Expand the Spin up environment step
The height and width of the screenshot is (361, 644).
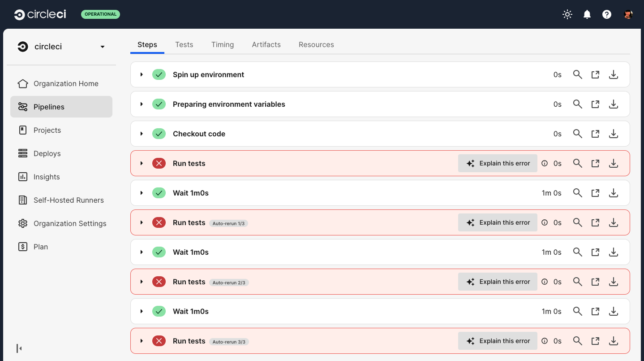coord(142,74)
